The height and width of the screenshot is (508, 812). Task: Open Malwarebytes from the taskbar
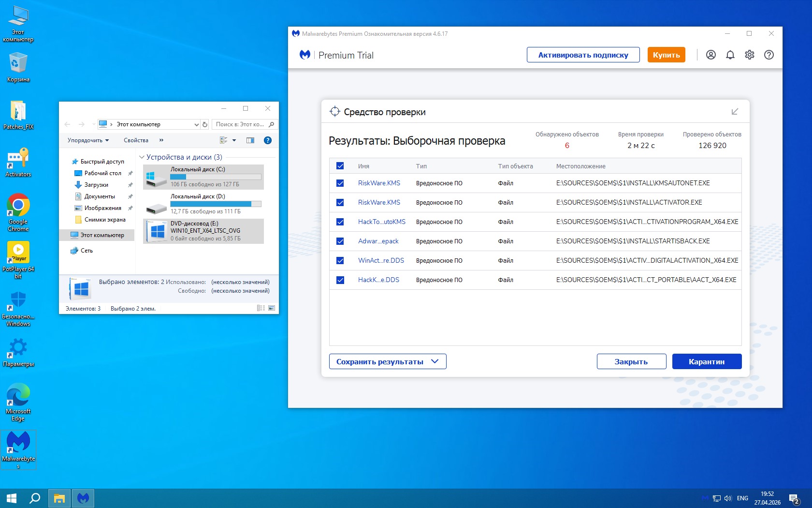[83, 498]
